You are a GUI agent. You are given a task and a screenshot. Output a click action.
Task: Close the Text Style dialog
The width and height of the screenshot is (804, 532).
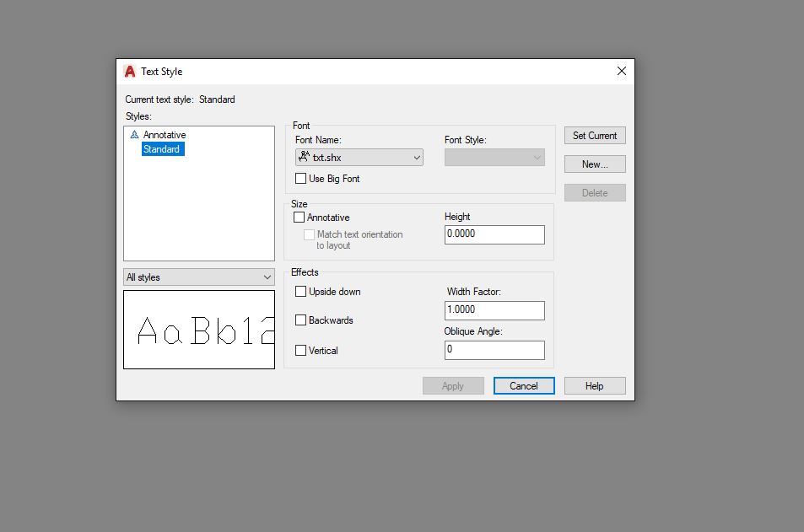click(x=622, y=72)
